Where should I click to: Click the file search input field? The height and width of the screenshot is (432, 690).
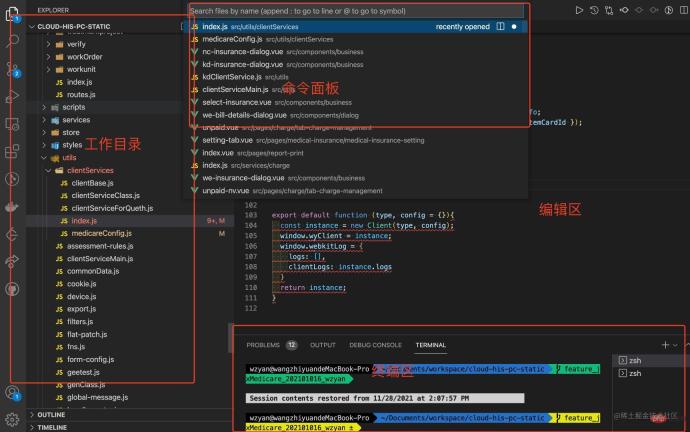pyautogui.click(x=356, y=11)
